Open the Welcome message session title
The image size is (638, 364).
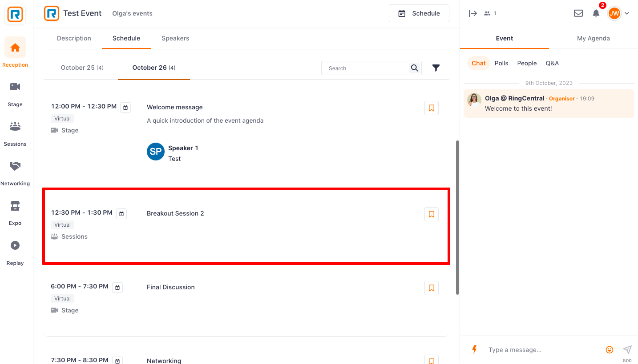[x=175, y=107]
